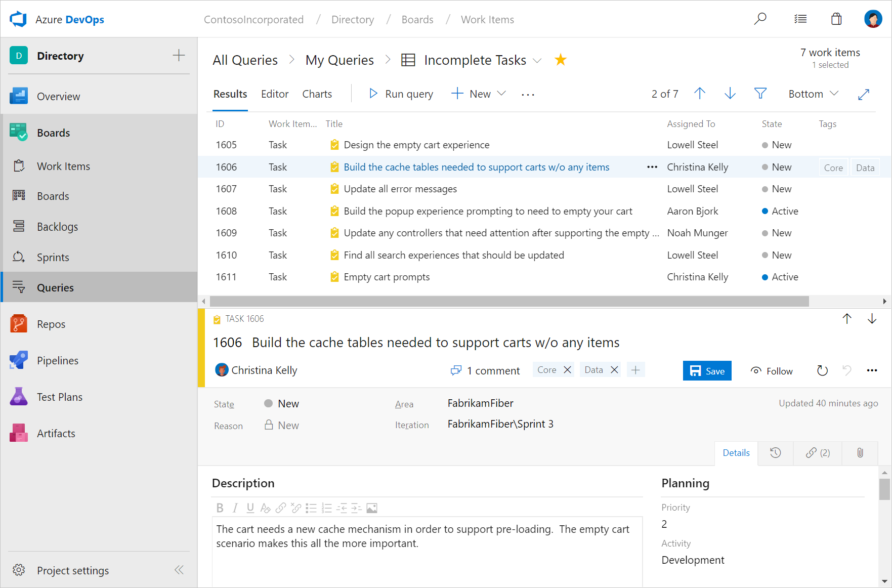Remove the Core tag from task

[568, 370]
